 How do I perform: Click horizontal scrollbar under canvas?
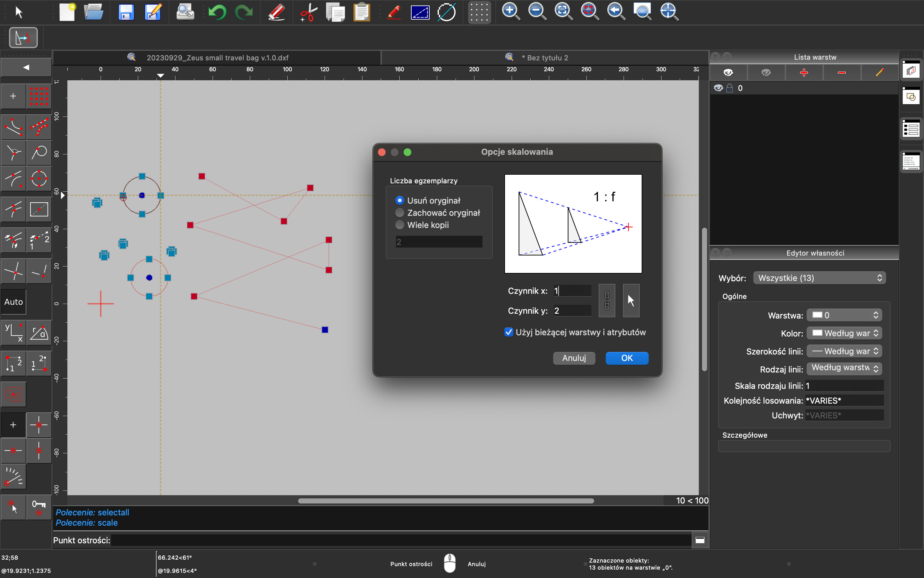point(446,501)
